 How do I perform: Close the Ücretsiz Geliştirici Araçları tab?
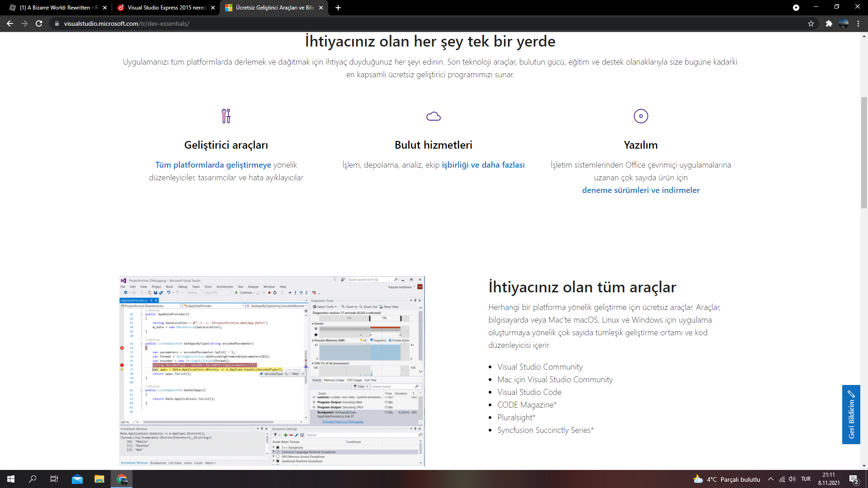coord(321,8)
